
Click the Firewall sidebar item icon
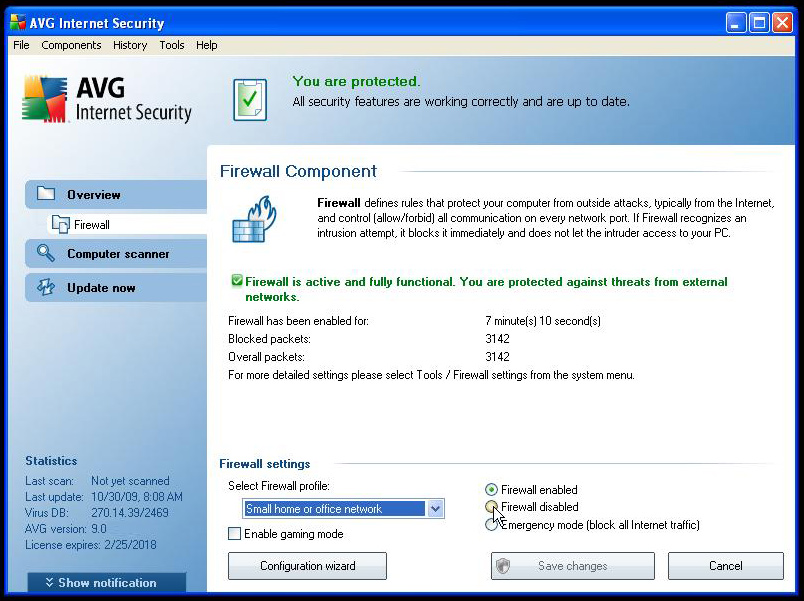(61, 224)
